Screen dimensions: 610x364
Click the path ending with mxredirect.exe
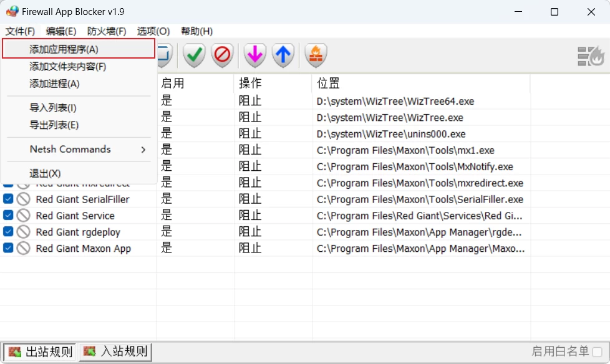pyautogui.click(x=420, y=183)
